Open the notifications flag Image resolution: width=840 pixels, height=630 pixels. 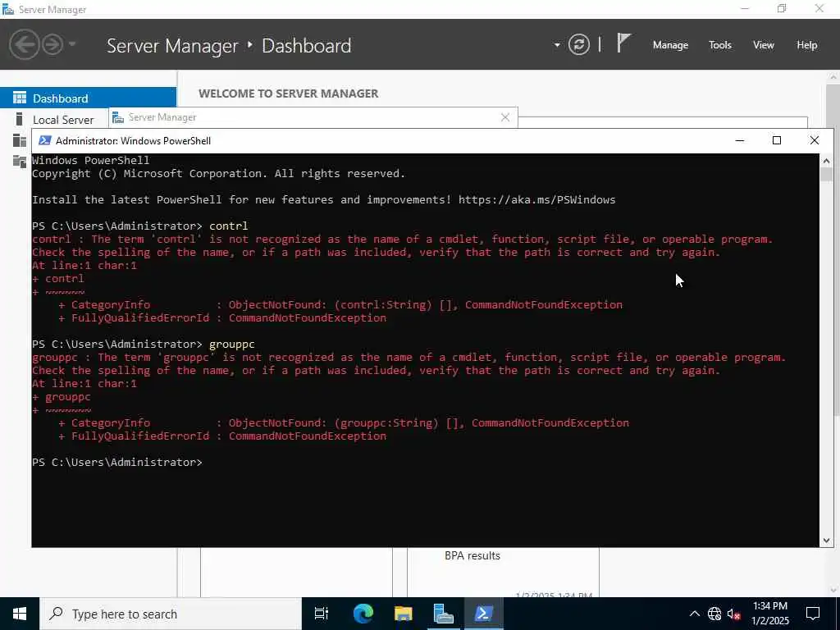[x=623, y=43]
